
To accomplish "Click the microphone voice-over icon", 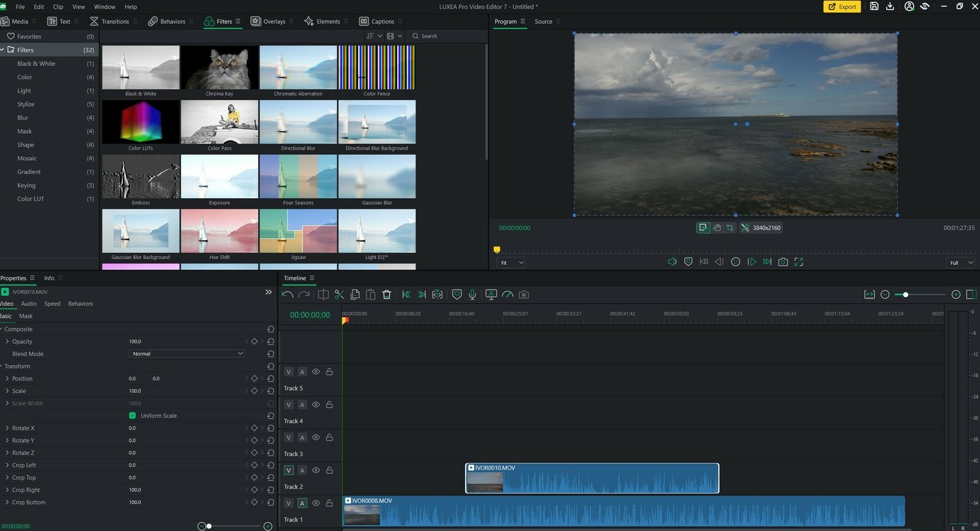I will [472, 295].
